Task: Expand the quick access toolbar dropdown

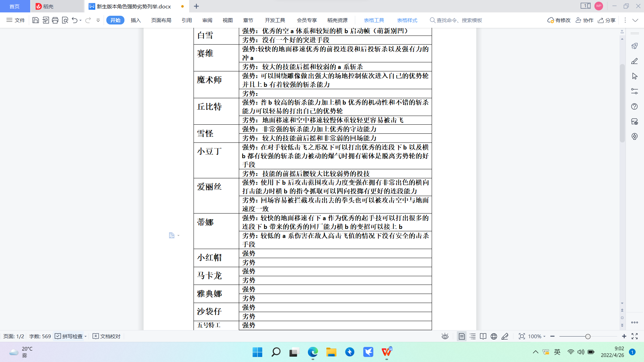Action: (98, 20)
